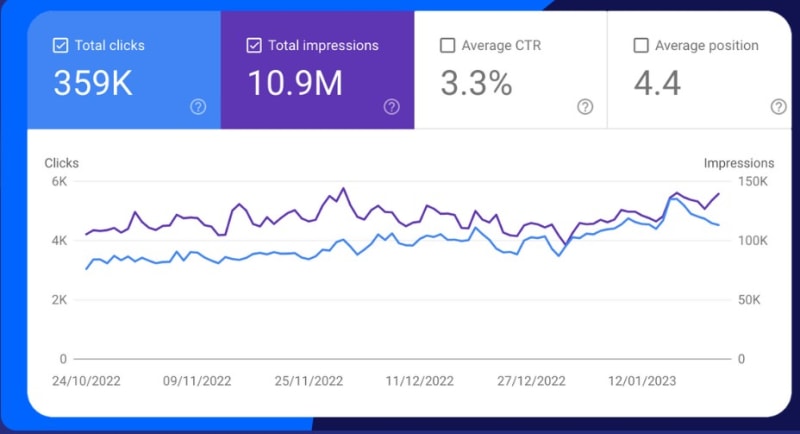
Task: Show help info for Average position
Action: click(778, 107)
